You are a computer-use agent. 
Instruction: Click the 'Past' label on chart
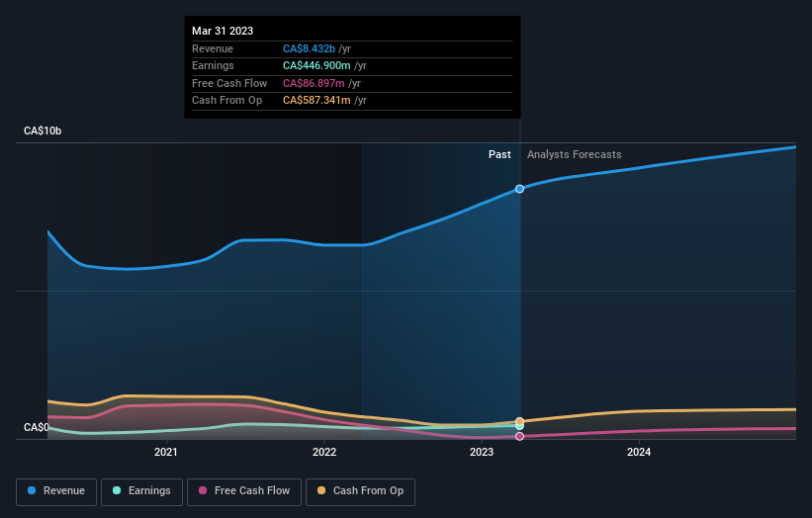[x=499, y=154]
